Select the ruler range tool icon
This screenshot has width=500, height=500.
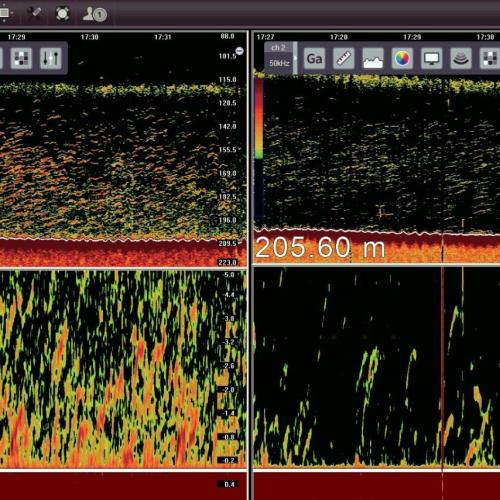344,59
